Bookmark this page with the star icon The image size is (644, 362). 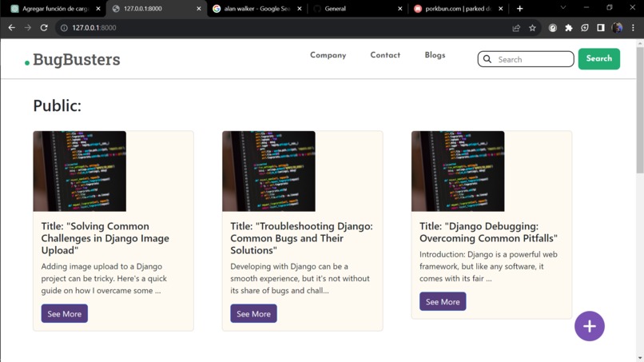532,27
